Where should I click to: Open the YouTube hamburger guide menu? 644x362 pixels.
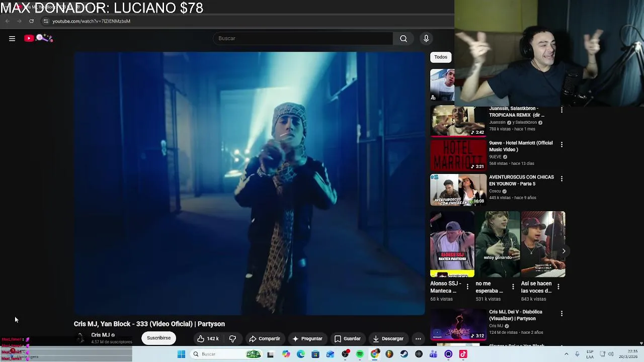(x=12, y=38)
